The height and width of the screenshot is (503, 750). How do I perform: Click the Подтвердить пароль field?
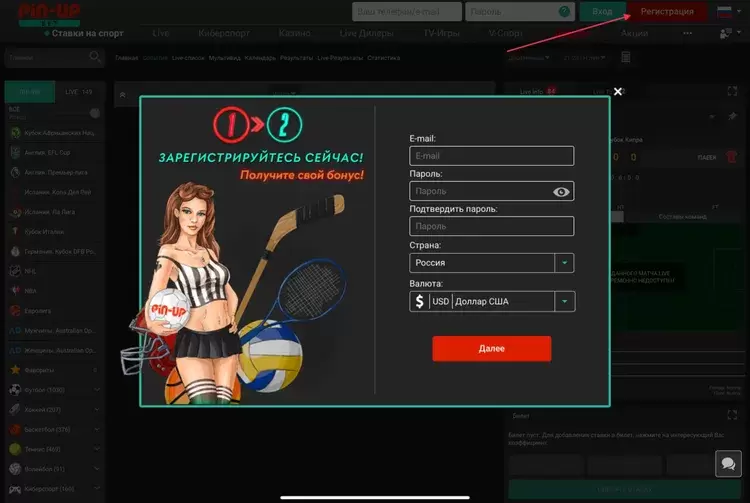[491, 226]
